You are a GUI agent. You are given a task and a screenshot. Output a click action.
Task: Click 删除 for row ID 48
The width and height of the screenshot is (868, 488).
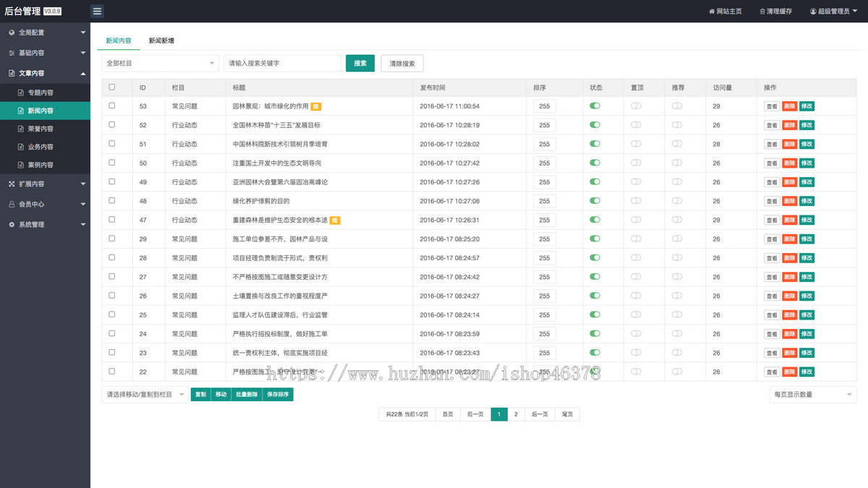click(790, 201)
